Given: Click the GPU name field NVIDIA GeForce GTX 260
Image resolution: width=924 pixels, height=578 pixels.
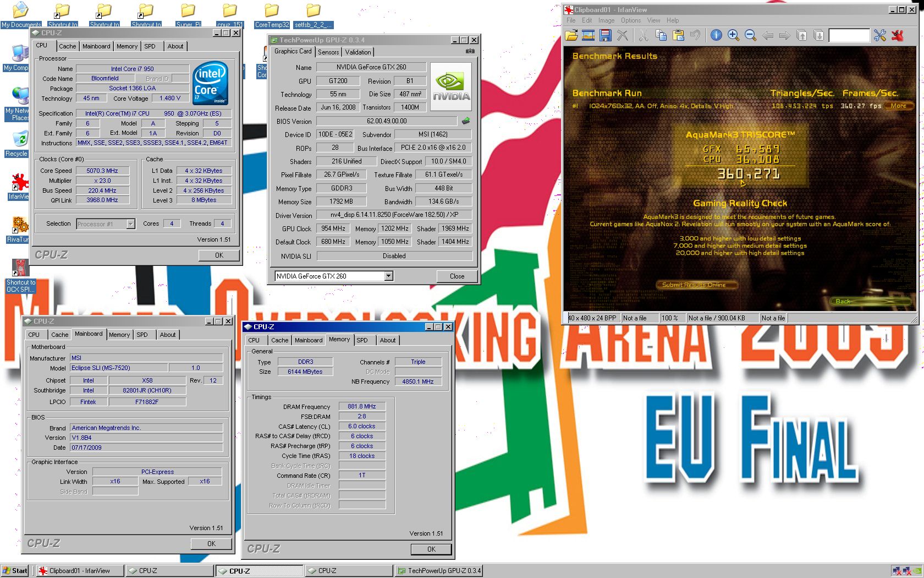Looking at the screenshot, I should pos(371,67).
